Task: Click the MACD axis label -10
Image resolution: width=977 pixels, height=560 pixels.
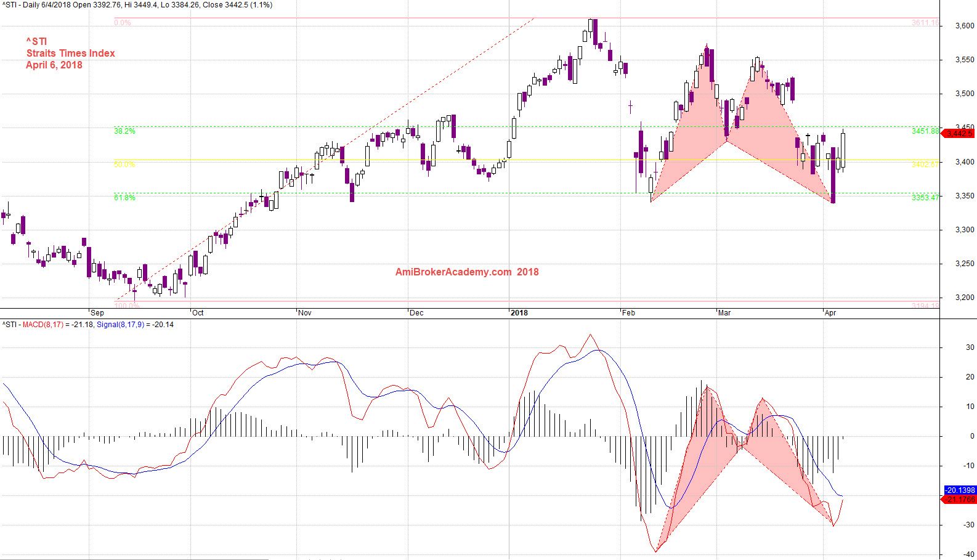Action: [x=969, y=466]
